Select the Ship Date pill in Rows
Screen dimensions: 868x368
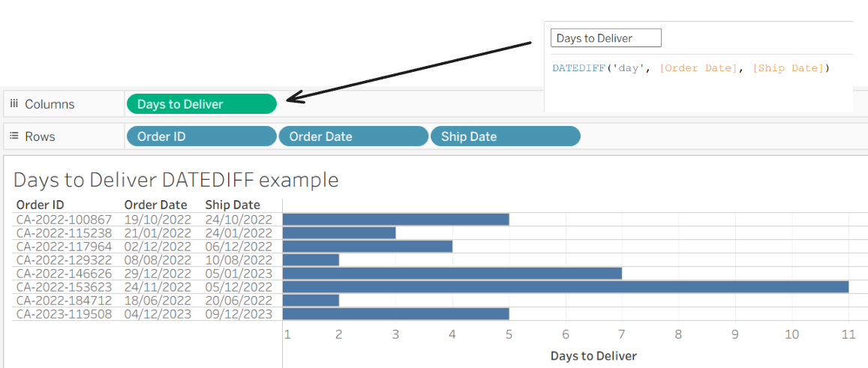tap(504, 136)
